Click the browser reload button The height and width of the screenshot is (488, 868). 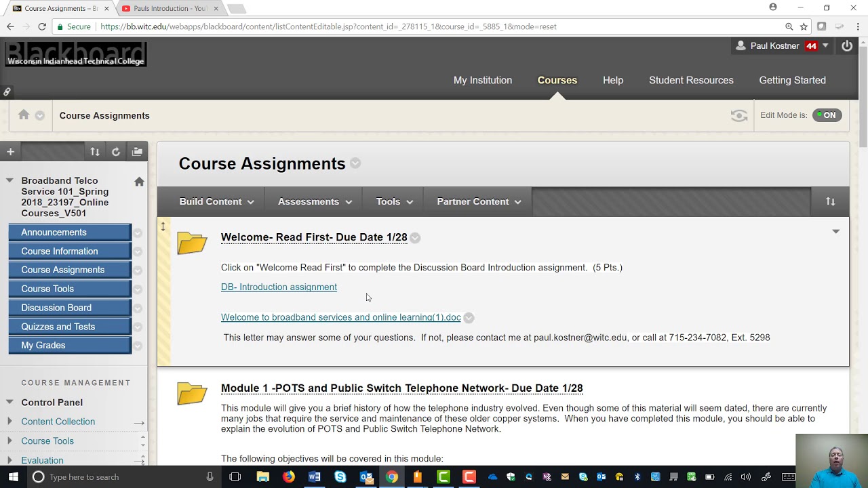(x=42, y=26)
